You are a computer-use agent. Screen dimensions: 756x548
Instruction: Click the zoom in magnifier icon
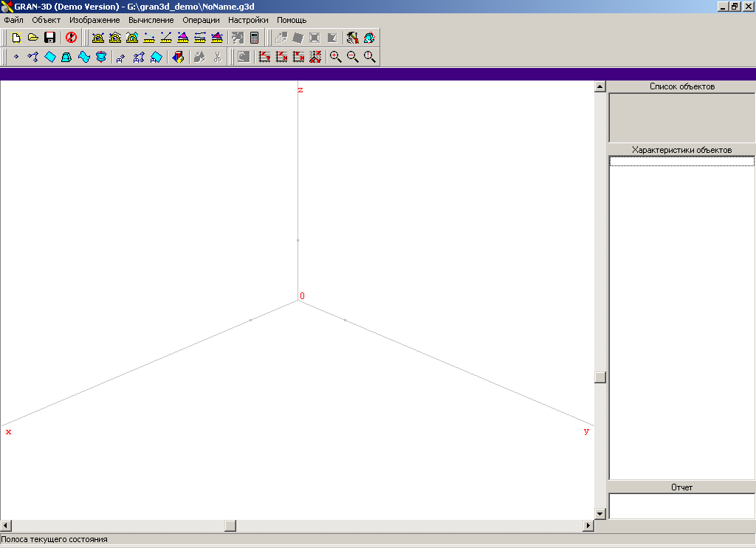click(x=335, y=57)
